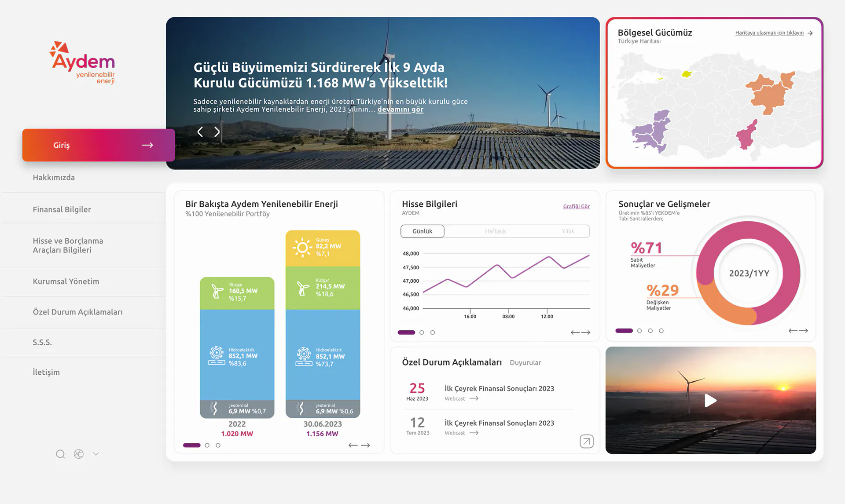The width and height of the screenshot is (845, 504).
Task: Click wind turbine icon in 214,5 MW block
Action: point(303,289)
